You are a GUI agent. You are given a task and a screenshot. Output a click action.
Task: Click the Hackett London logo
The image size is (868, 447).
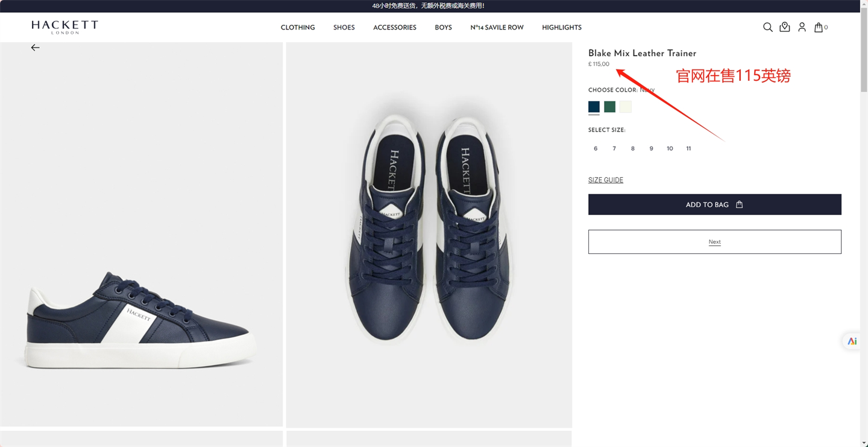(x=64, y=27)
